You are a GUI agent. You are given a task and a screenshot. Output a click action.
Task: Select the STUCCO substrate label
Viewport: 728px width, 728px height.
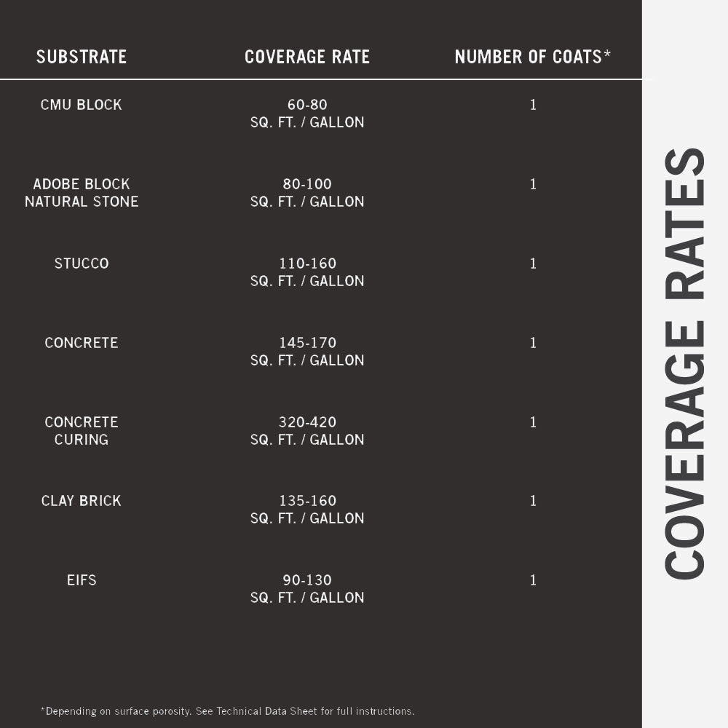point(82,264)
